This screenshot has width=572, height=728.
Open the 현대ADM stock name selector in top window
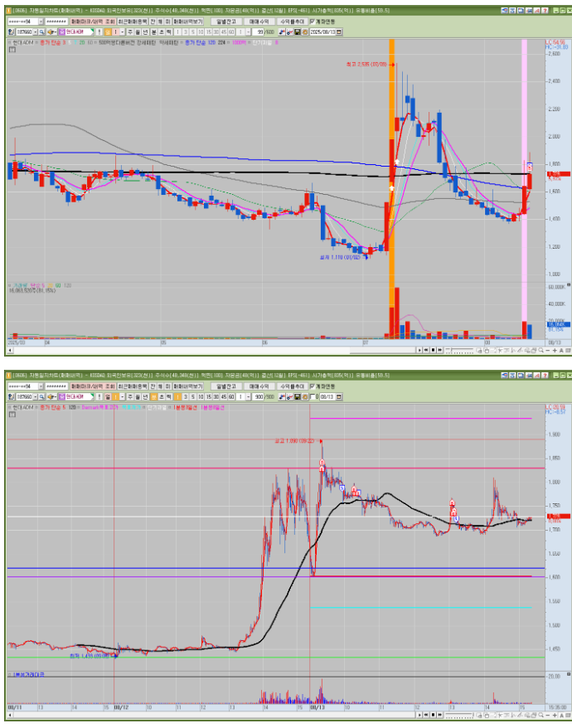(76, 32)
